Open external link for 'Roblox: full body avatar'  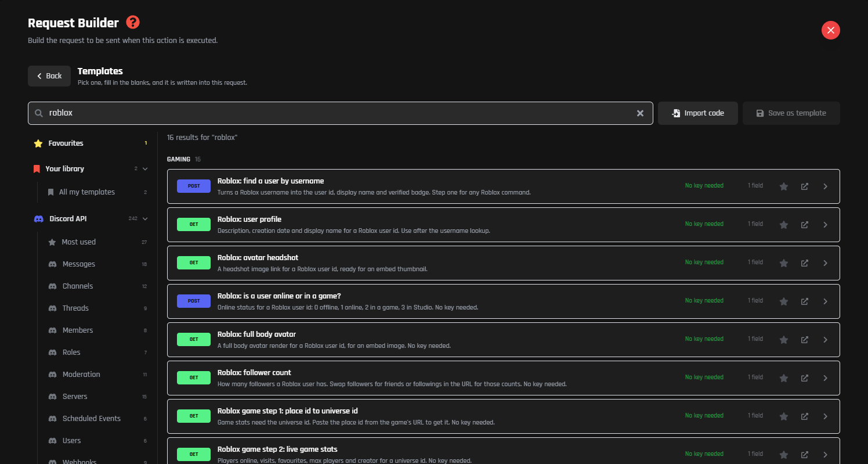tap(805, 340)
